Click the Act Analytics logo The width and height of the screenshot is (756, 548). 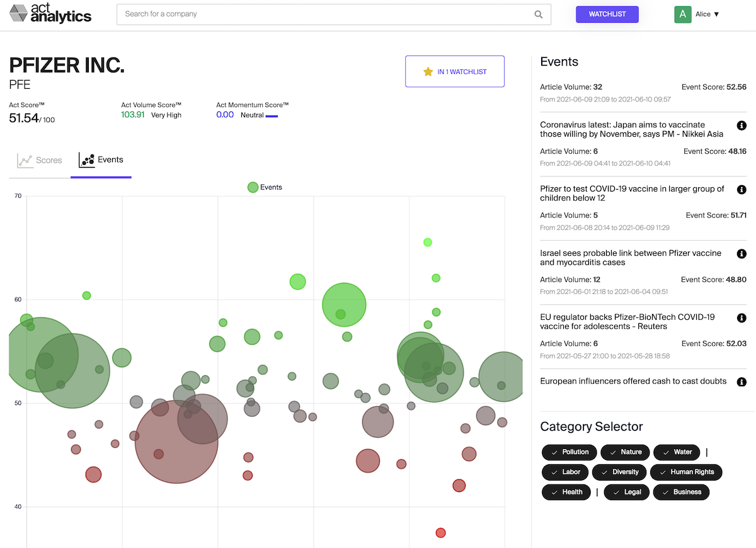tap(50, 14)
